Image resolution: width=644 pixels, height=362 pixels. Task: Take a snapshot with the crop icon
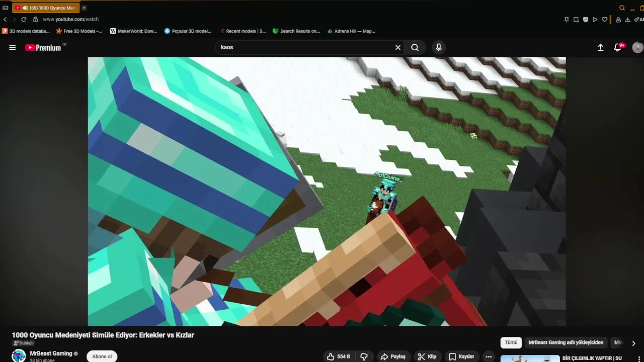(x=576, y=20)
